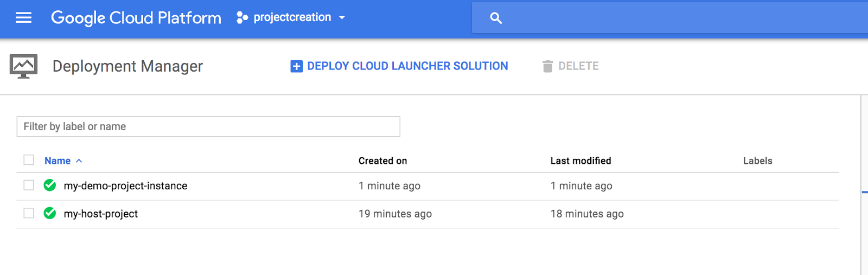Click the plus icon beside Deploy Cloud Launcher
Screen dimensions: 868x275
pyautogui.click(x=296, y=66)
